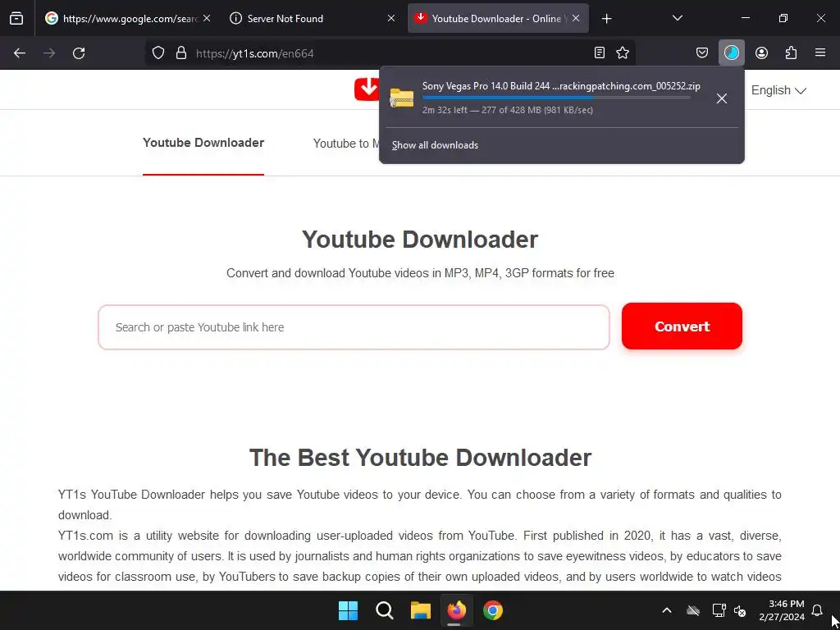Select the Youtube Downloader page tab
Screen dimensions: 840x630
[x=203, y=143]
